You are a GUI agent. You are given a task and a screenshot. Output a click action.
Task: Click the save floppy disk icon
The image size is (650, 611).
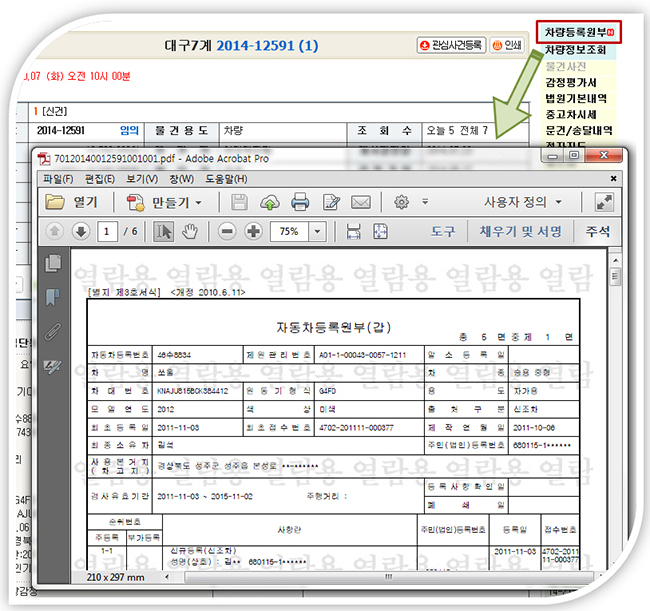240,202
